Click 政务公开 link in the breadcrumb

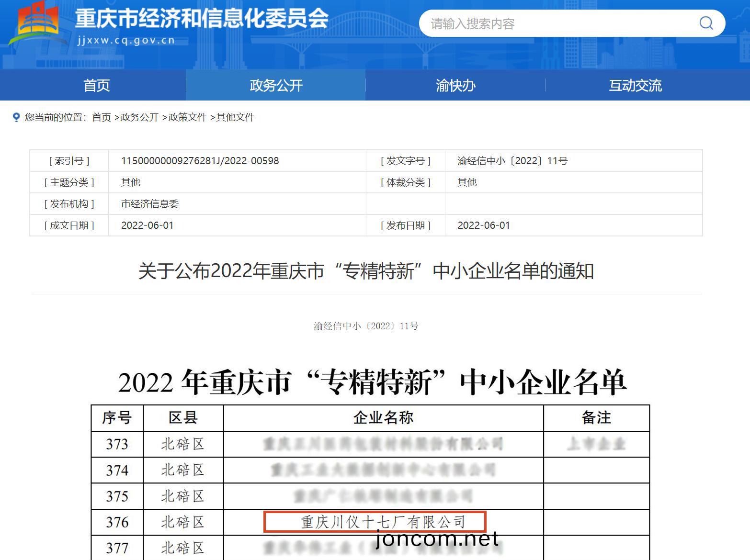click(139, 117)
